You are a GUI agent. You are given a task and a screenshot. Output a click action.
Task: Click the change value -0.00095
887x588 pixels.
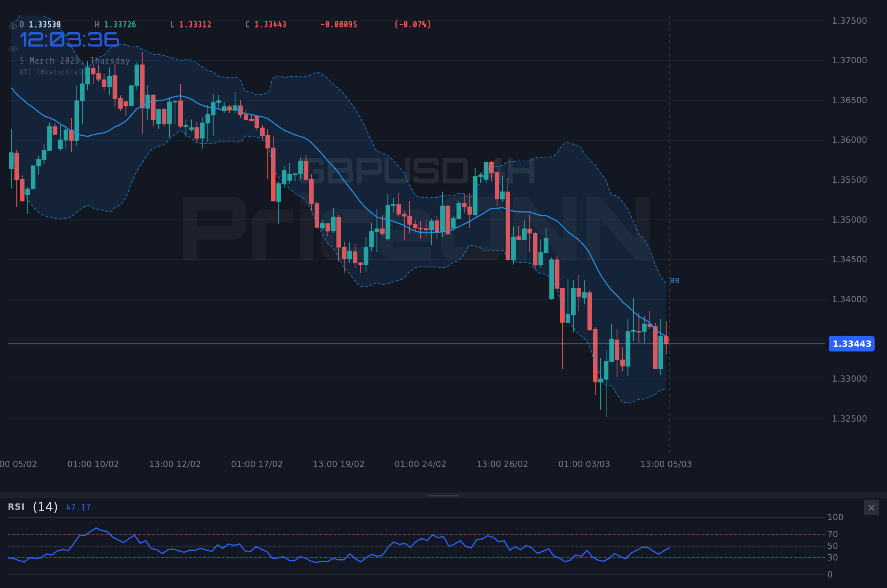click(339, 24)
